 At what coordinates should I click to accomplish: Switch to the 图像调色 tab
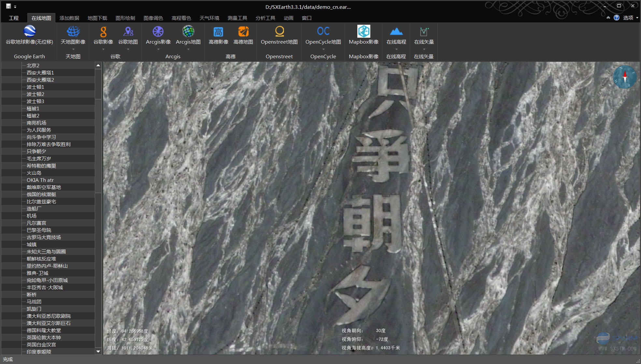click(x=153, y=18)
